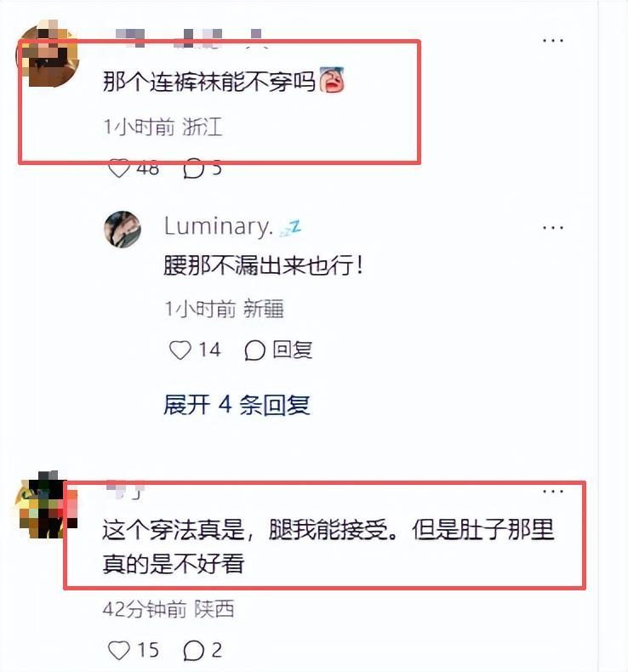
Task: Open replies bubble on Zhejiang comment
Action: pos(194,168)
